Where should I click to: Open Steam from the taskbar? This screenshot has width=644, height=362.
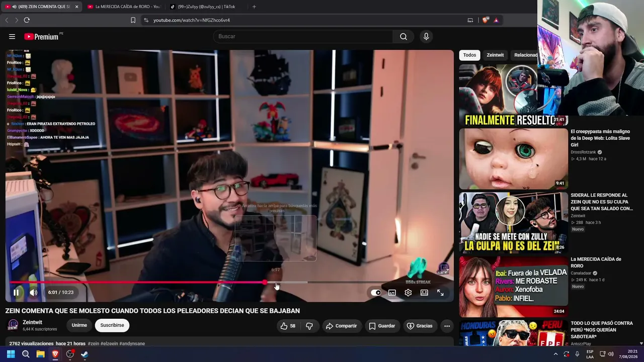(85, 354)
